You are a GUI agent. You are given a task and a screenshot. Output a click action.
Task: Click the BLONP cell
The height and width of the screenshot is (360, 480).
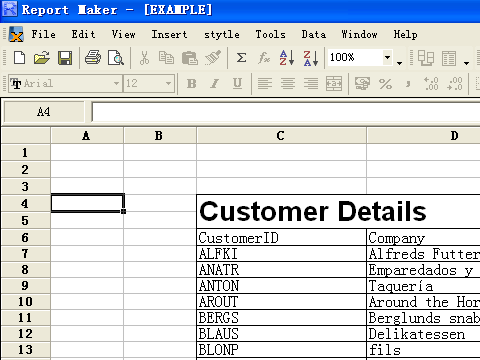coord(281,350)
